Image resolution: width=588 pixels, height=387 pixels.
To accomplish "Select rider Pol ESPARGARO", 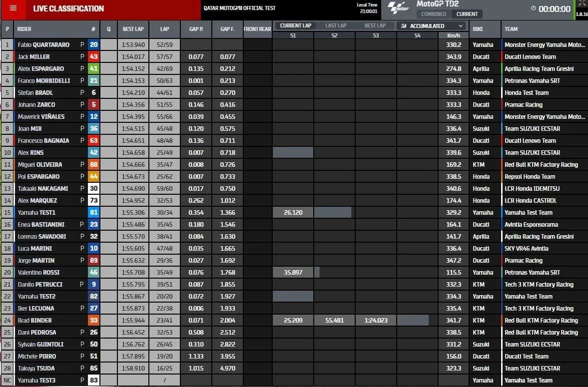I will point(38,177).
